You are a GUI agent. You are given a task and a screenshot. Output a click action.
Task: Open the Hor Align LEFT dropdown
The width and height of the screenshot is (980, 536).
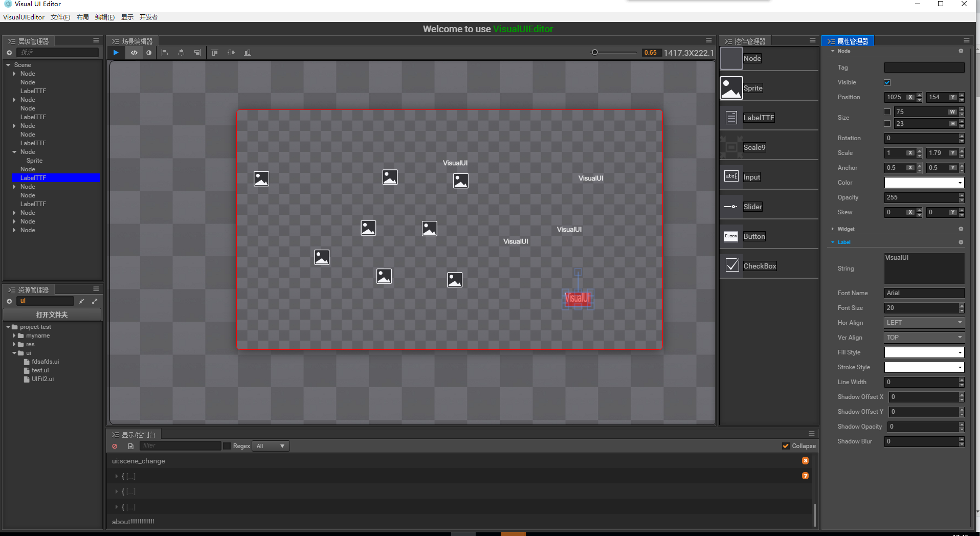pyautogui.click(x=924, y=323)
